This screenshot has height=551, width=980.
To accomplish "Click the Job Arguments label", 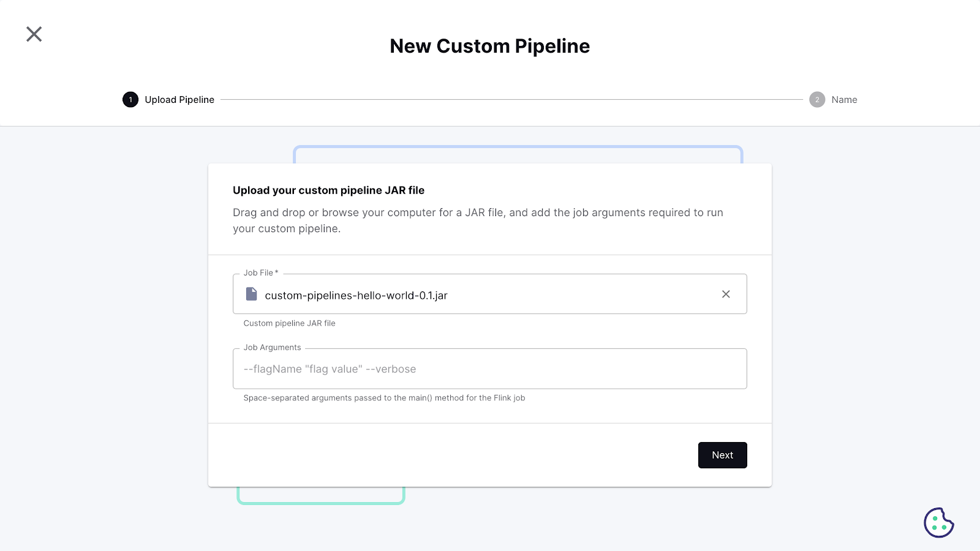I will point(272,347).
